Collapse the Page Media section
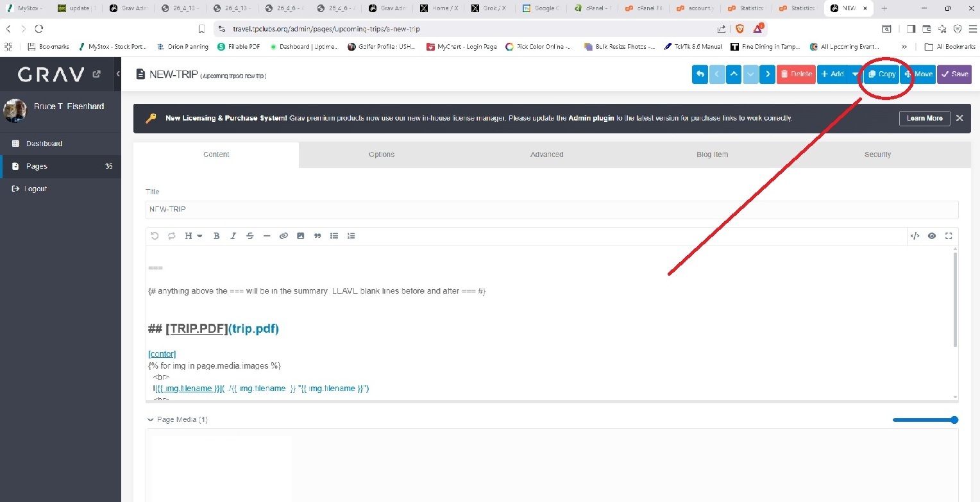This screenshot has height=502, width=980. coord(151,420)
